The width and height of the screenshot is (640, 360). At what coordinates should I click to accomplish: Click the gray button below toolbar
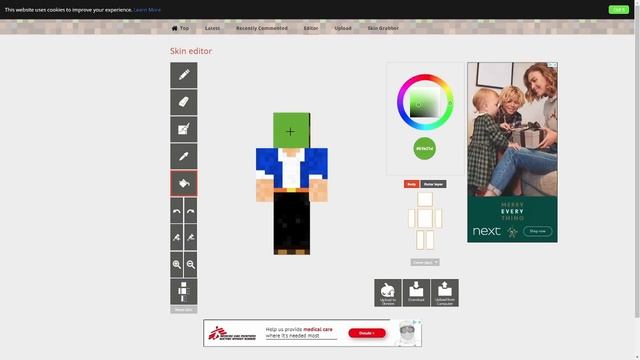pyautogui.click(x=184, y=310)
